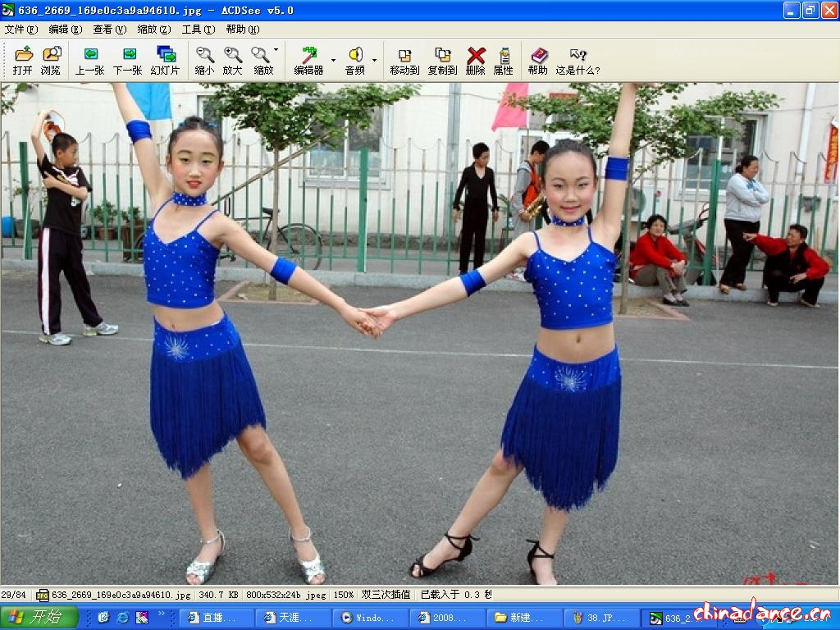Delete the image with 删除 icon

pyautogui.click(x=475, y=60)
